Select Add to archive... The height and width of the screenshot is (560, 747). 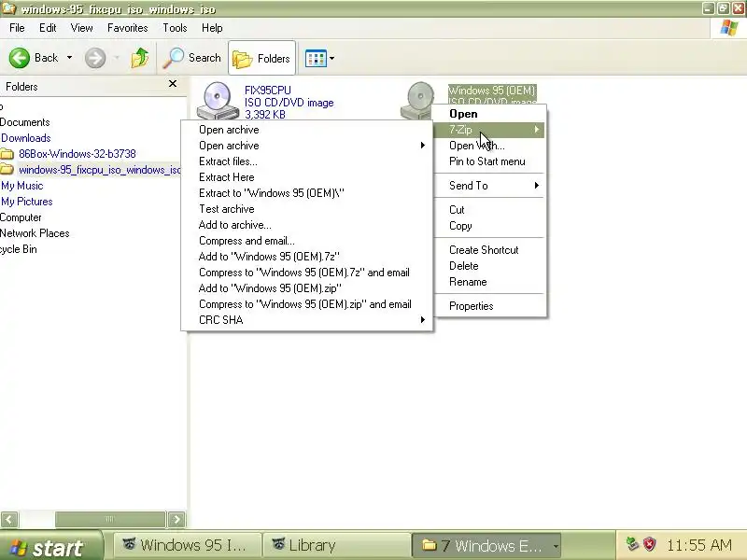click(x=307, y=225)
